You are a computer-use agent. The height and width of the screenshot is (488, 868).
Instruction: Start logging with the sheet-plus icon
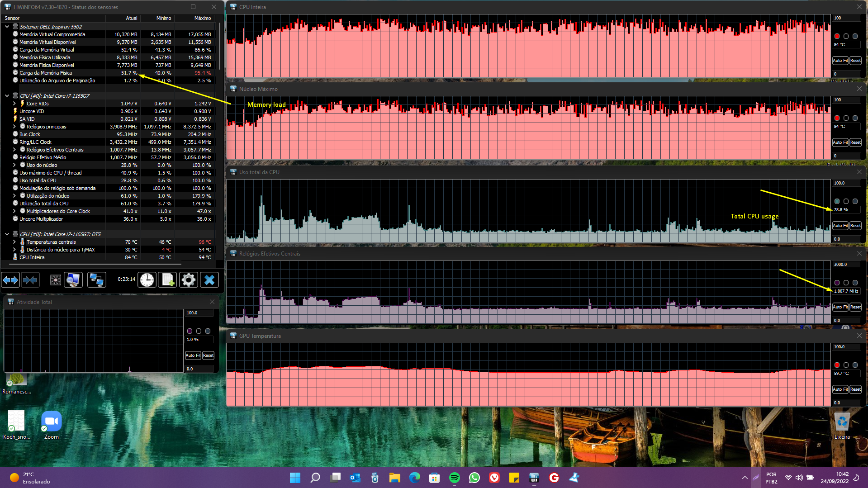click(x=167, y=280)
